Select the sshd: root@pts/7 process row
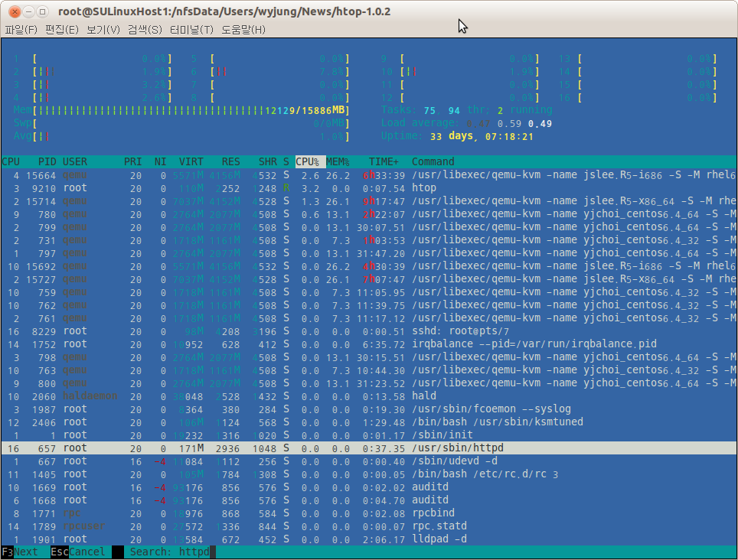This screenshot has height=560, width=738. [369, 331]
